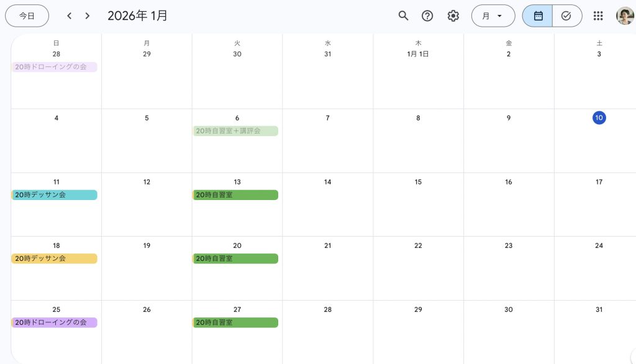Go to next month arrow
Screen dimensions: 636x364
pyautogui.click(x=88, y=16)
